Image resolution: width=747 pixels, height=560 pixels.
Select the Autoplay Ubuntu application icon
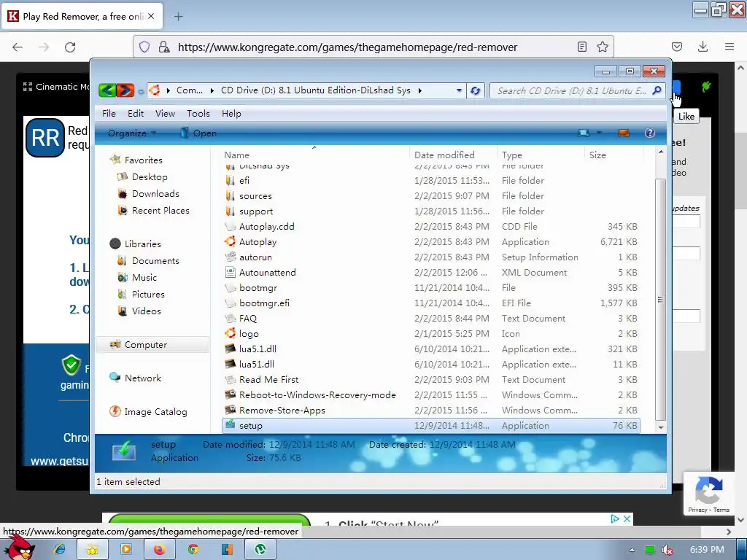[230, 241]
